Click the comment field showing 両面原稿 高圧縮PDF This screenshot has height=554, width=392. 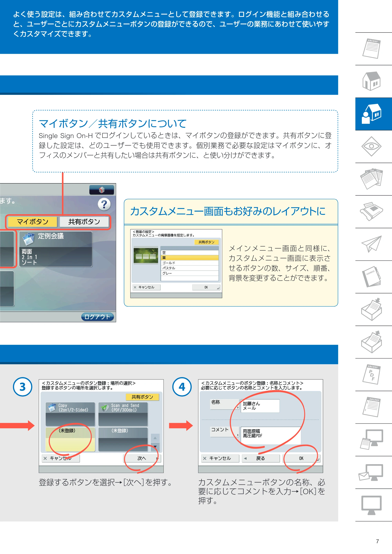[271, 435]
